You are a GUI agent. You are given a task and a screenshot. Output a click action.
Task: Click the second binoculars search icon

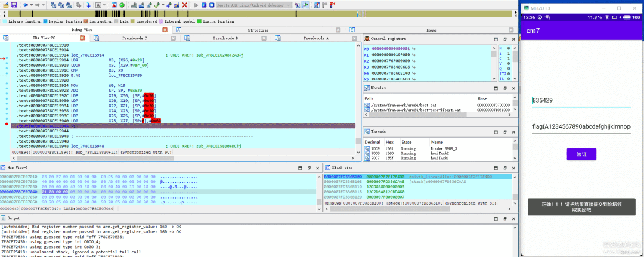tap(61, 5)
